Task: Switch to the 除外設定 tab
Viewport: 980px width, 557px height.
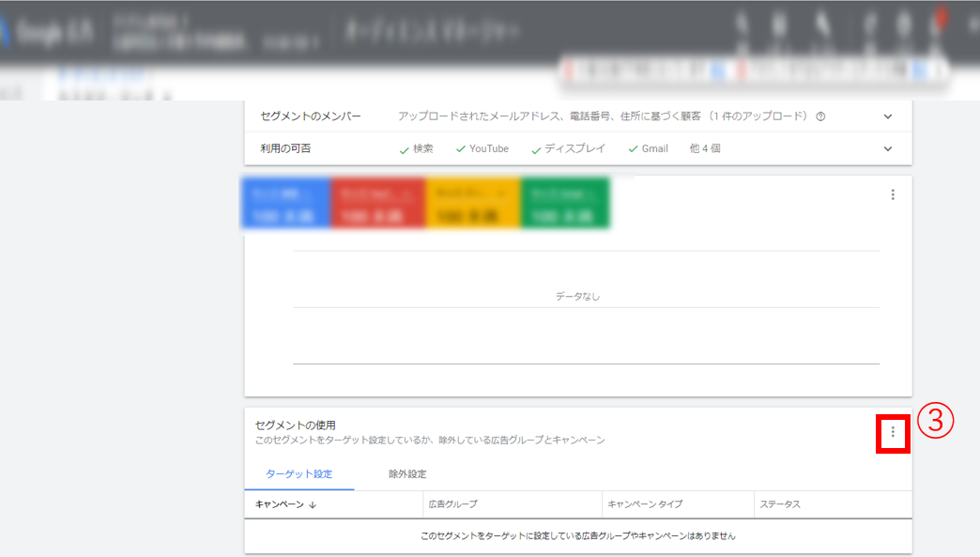Action: (x=407, y=474)
